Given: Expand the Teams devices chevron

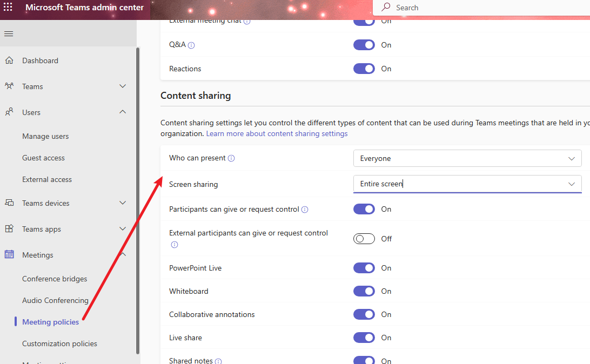Looking at the screenshot, I should click(x=123, y=203).
